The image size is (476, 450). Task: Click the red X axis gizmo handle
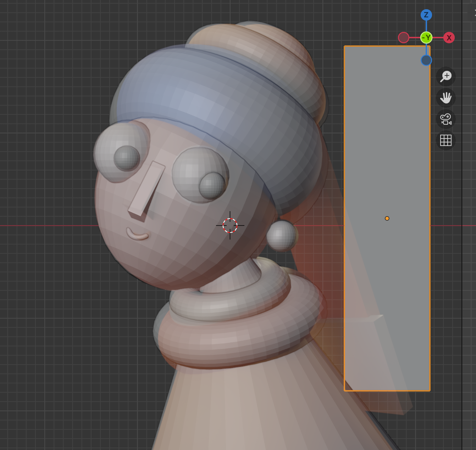click(x=449, y=38)
